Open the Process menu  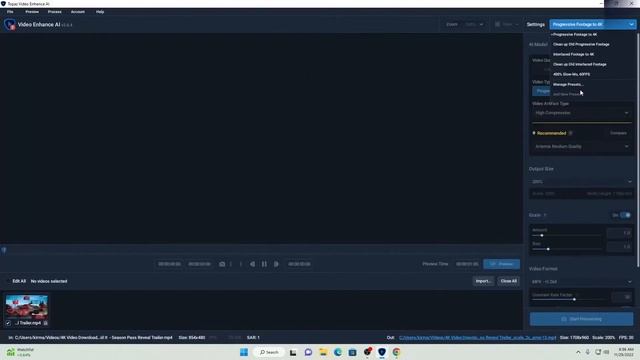[55, 12]
